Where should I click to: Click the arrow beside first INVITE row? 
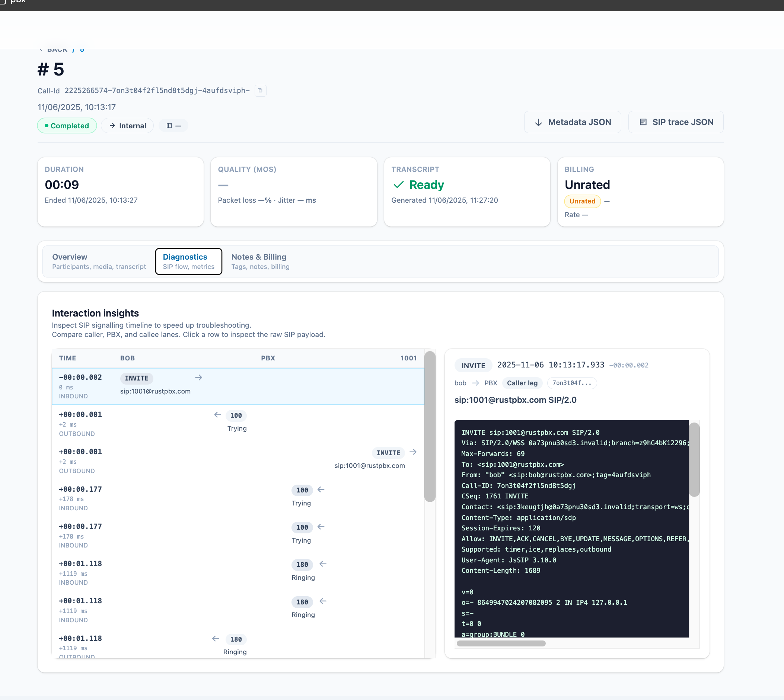tap(198, 378)
